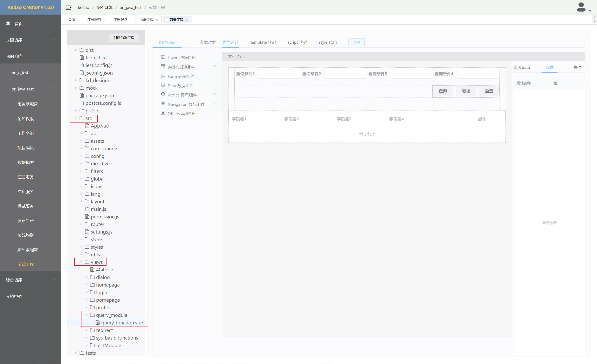597x364 pixels.
Task: Switch to the template 代码 tab
Action: (263, 42)
